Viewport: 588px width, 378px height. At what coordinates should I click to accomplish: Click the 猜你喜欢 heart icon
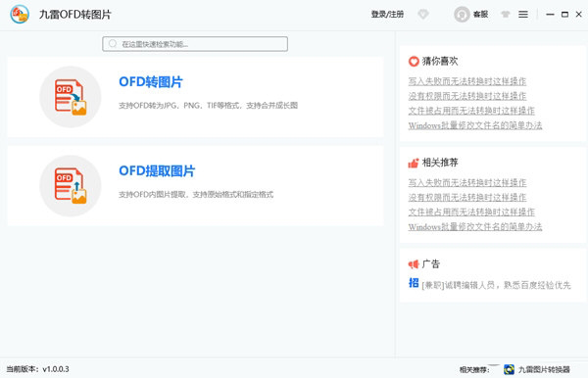click(x=414, y=61)
